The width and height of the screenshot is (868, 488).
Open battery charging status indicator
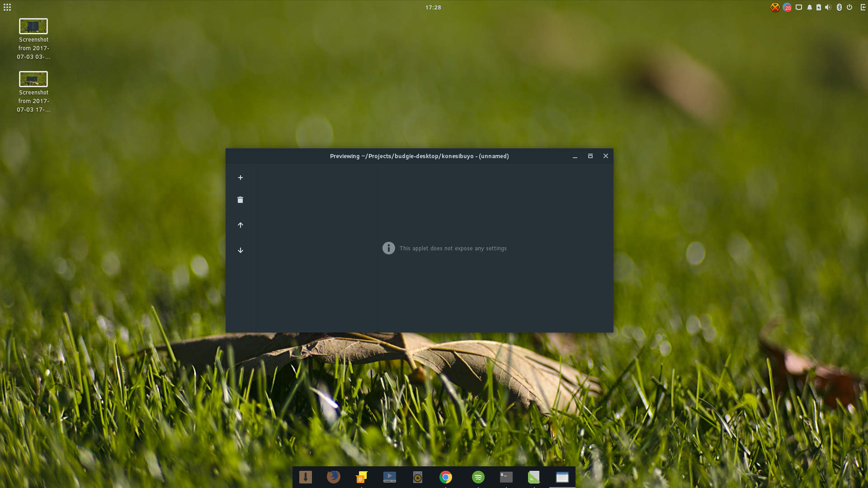tap(819, 7)
